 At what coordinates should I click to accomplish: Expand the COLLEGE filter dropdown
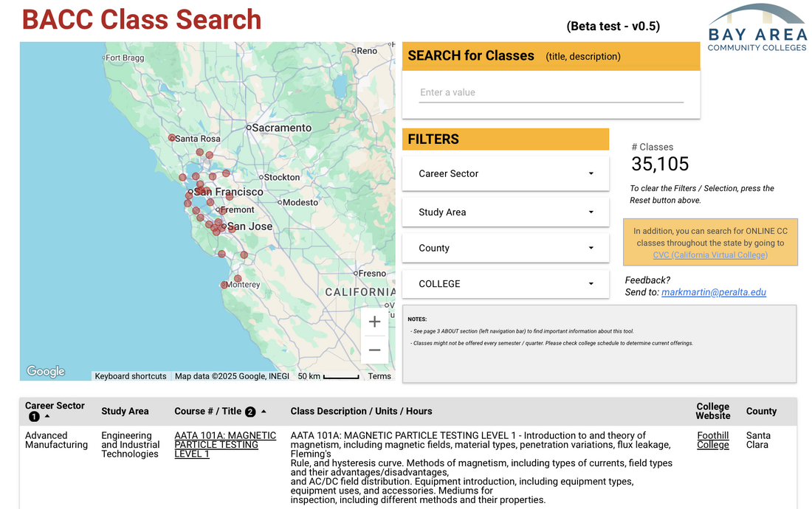506,284
